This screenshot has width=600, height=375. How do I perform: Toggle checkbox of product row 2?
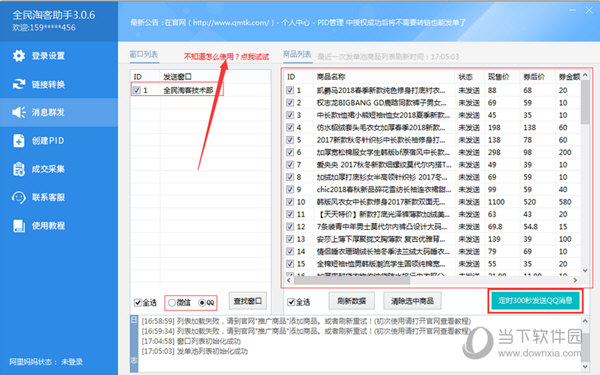(290, 103)
